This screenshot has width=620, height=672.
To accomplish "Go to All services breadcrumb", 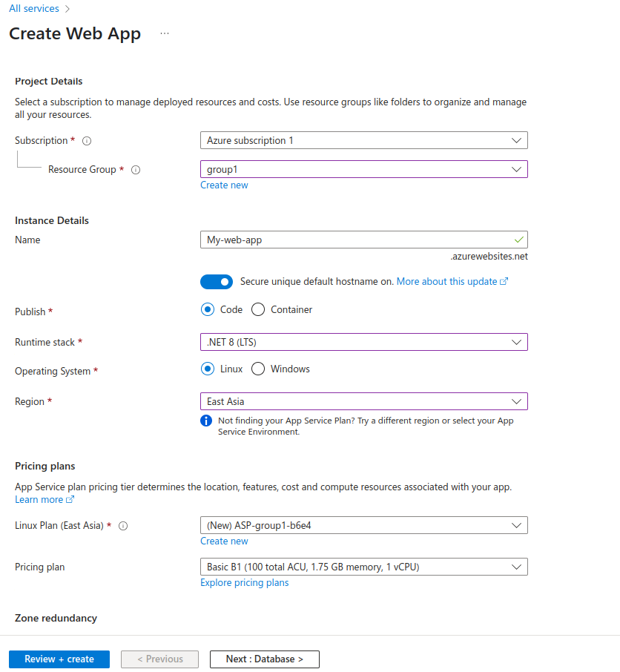I will click(x=33, y=9).
